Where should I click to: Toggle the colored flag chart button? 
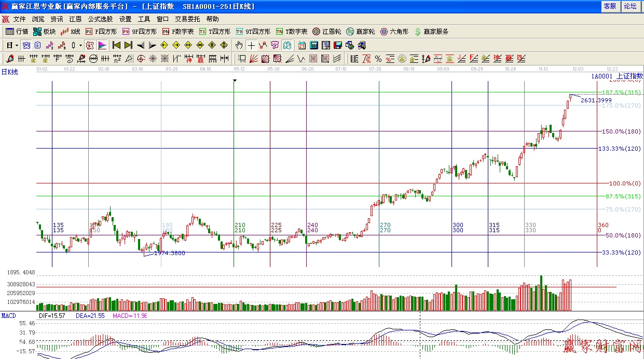click(x=102, y=45)
